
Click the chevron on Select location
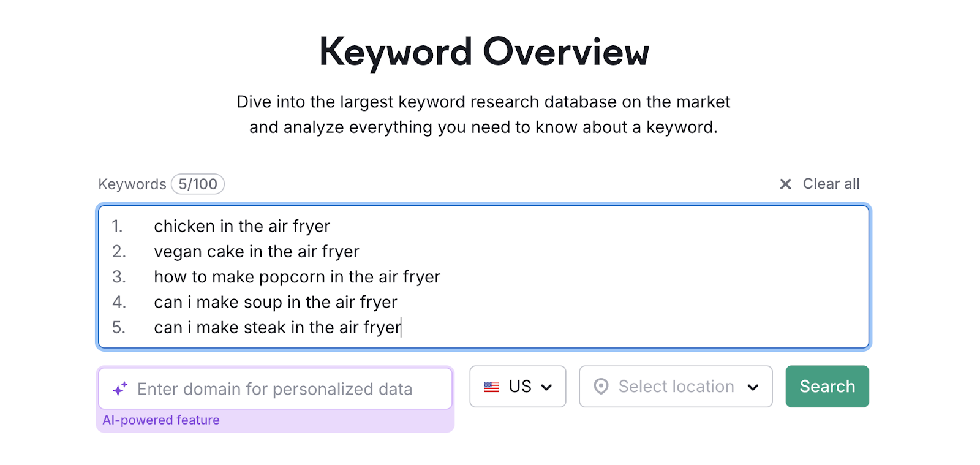coord(754,387)
